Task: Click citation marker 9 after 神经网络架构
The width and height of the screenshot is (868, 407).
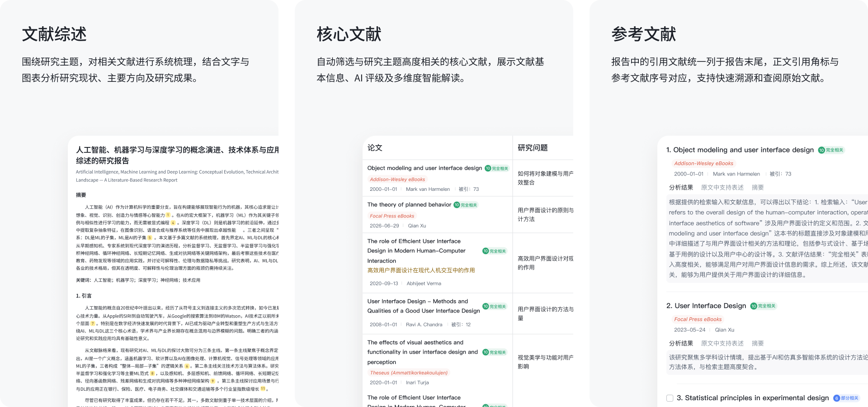Action: [x=212, y=381]
